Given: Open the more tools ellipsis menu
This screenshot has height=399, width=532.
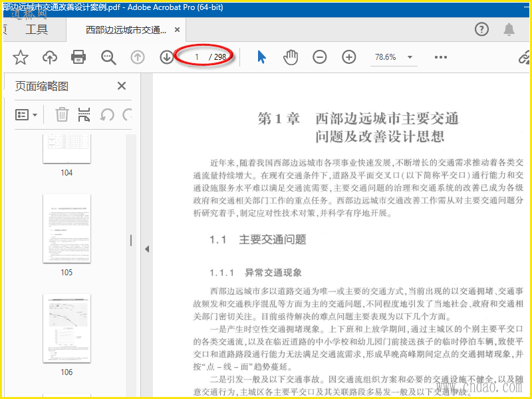Looking at the screenshot, I should pyautogui.click(x=441, y=57).
